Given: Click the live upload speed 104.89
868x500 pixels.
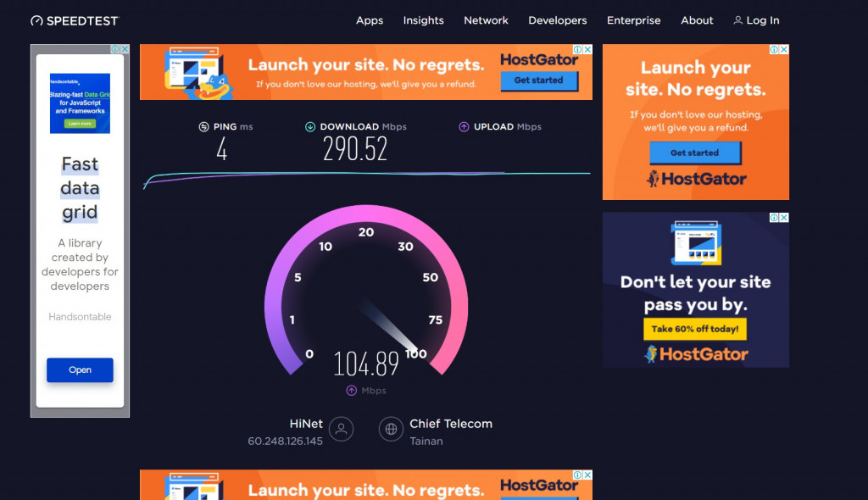Looking at the screenshot, I should point(366,364).
